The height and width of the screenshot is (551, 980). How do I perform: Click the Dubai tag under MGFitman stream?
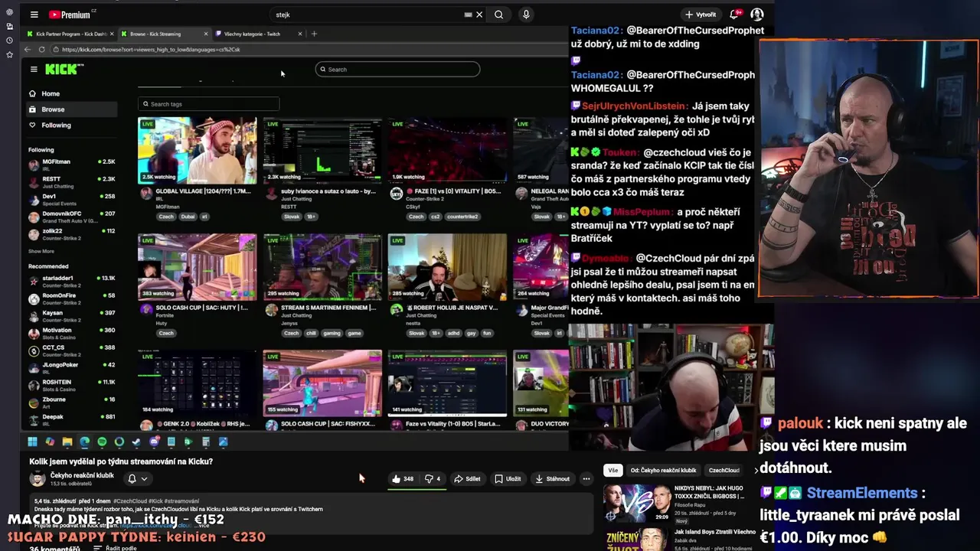(x=188, y=217)
